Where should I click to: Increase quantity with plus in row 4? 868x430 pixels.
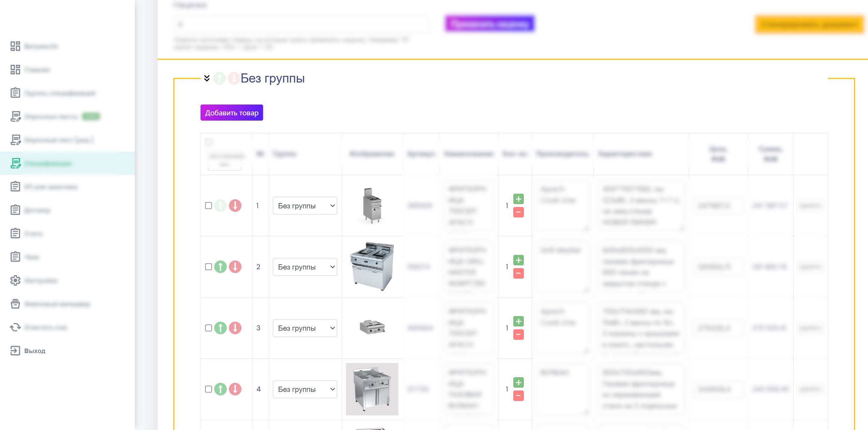coord(519,382)
